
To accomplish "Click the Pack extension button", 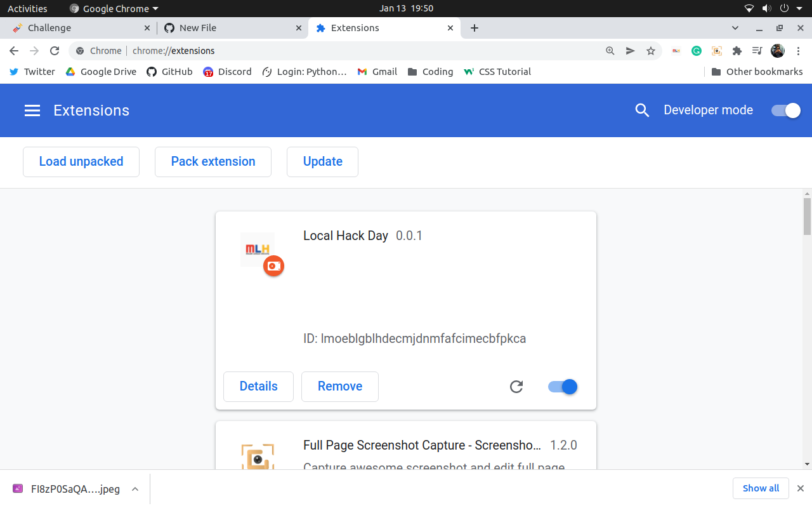I will point(213,162).
